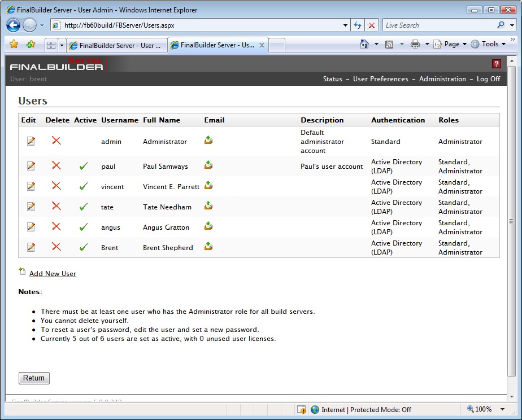Click the zoom magnifier in status bar

(471, 409)
